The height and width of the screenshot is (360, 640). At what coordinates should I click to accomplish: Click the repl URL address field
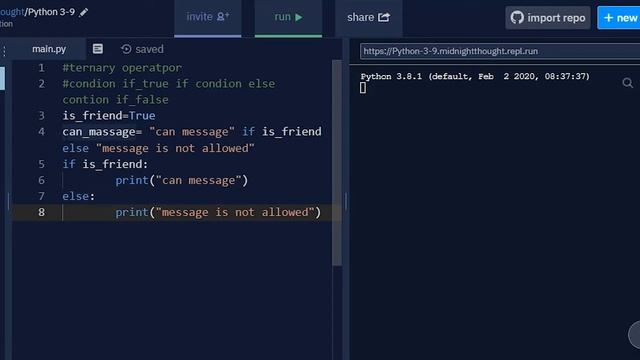[x=500, y=51]
